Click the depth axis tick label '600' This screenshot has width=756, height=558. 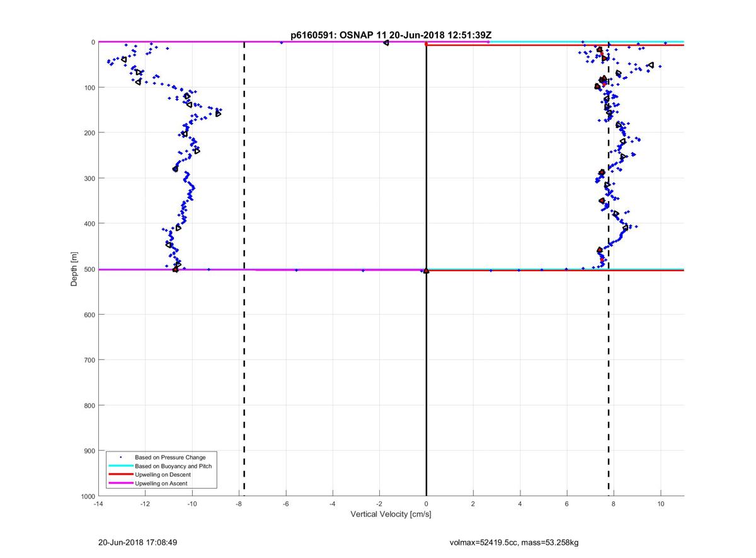(89, 315)
